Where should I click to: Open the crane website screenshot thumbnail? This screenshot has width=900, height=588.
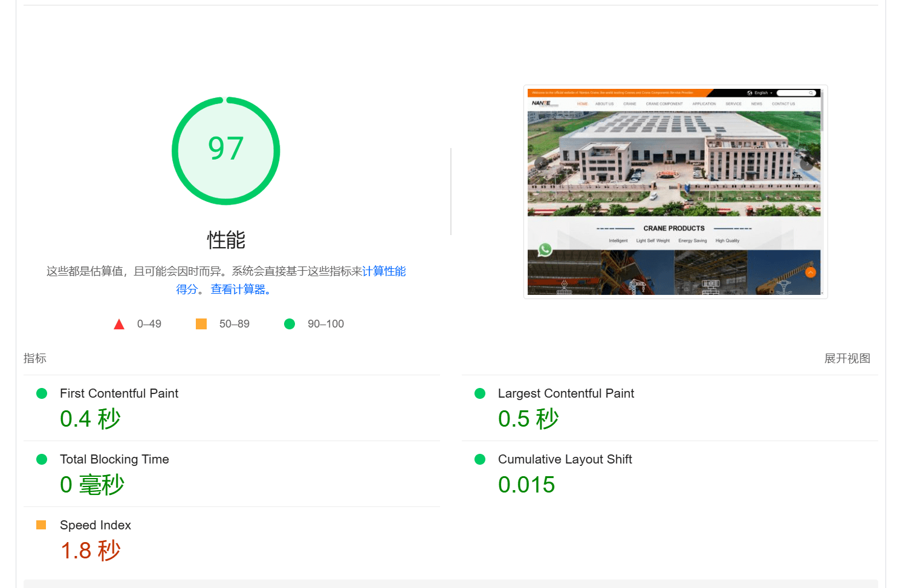(675, 192)
